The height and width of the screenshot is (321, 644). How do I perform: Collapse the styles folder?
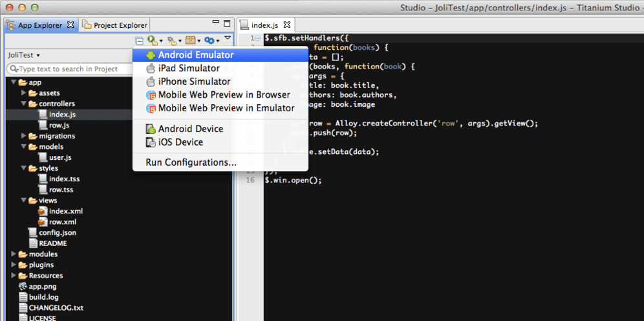point(24,168)
